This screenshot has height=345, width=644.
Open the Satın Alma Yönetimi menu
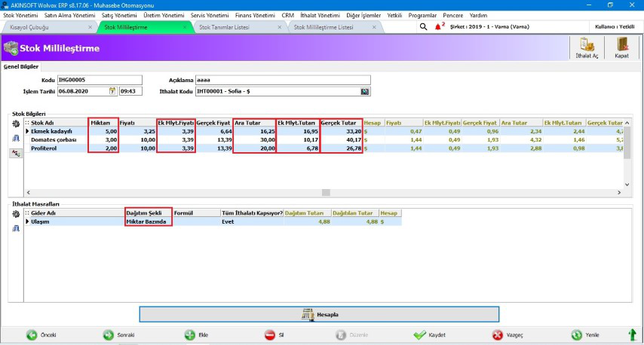[70, 15]
